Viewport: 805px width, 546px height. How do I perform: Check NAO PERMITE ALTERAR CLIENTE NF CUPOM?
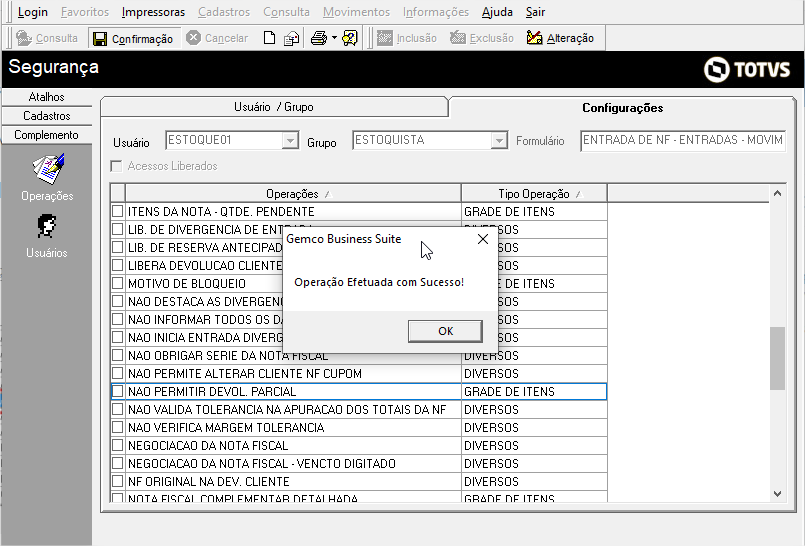[x=118, y=373]
